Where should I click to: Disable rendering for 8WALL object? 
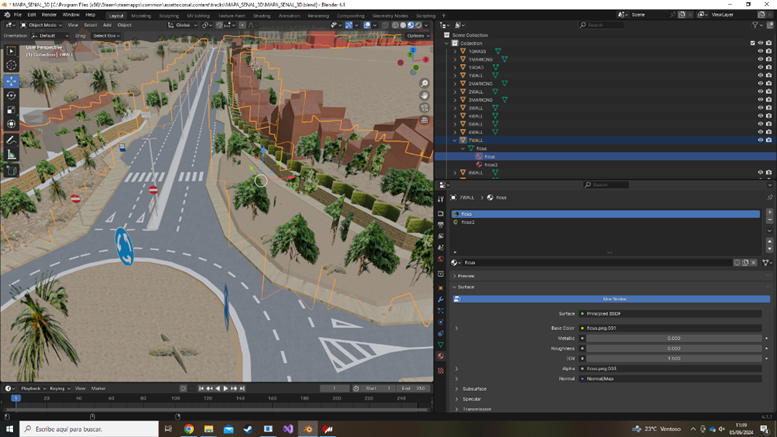pyautogui.click(x=769, y=172)
